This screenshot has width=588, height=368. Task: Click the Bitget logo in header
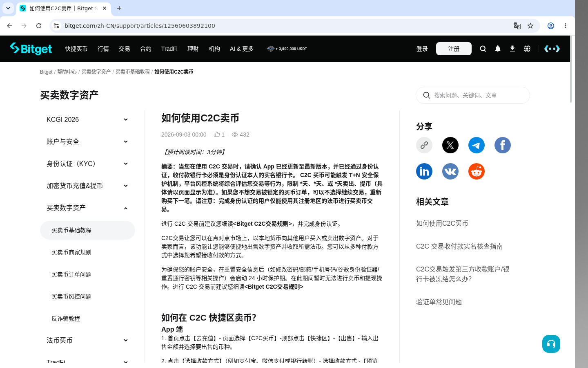[31, 49]
